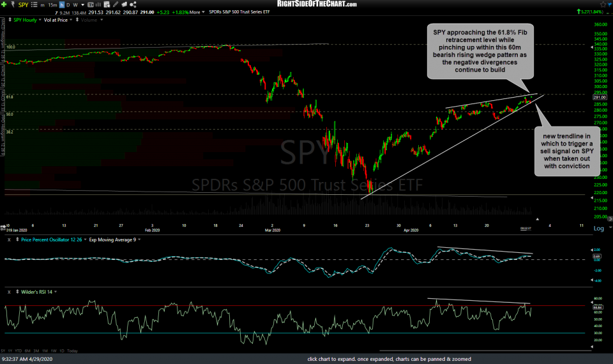
Task: Select the hourly 'h' timeframe button
Action: pos(62,4)
